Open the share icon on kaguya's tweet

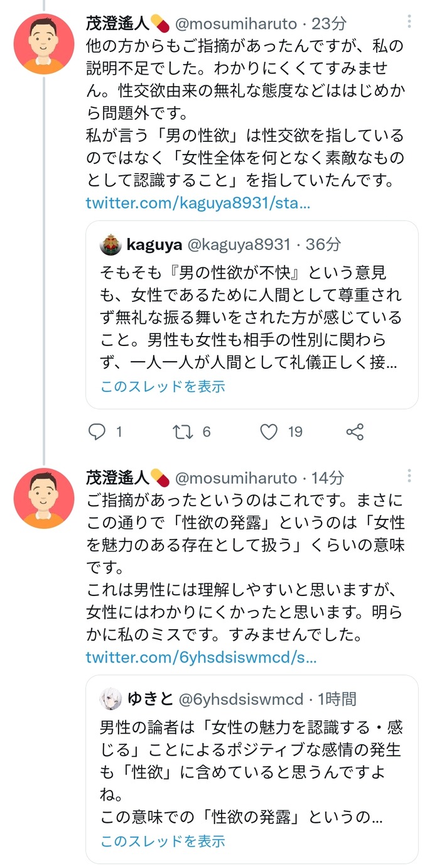coord(354,431)
